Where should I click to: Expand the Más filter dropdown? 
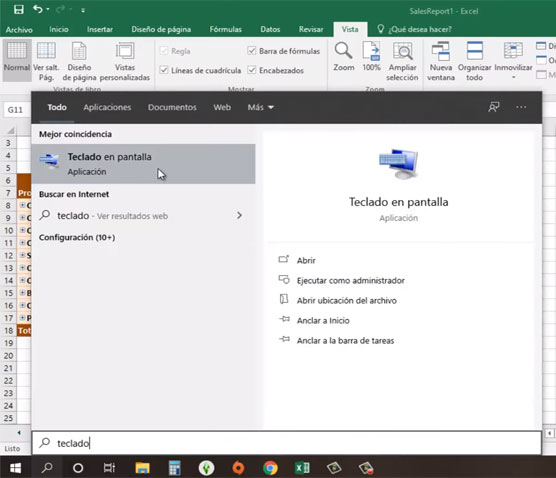click(x=261, y=107)
